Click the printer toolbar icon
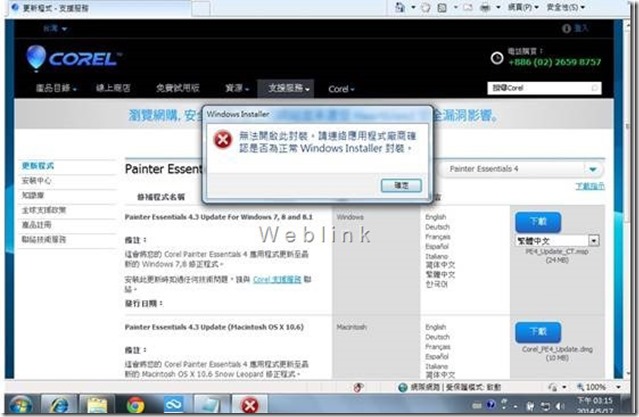The width and height of the screenshot is (639, 417). tap(485, 7)
